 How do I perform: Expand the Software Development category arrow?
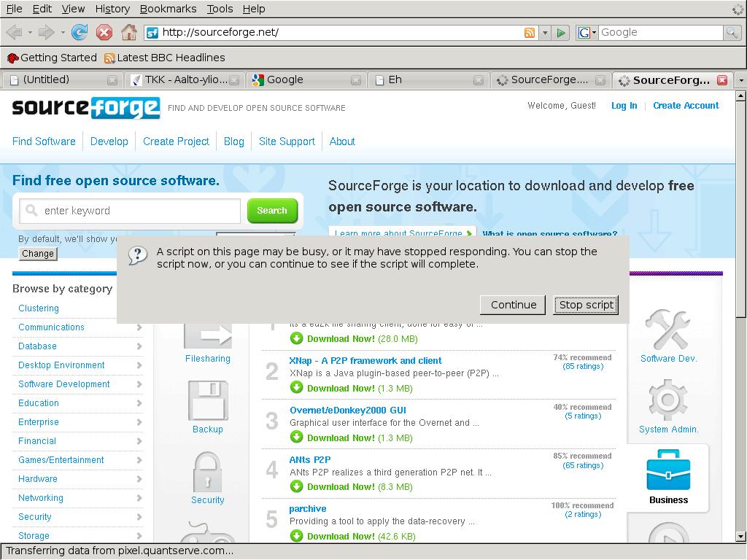(x=139, y=384)
